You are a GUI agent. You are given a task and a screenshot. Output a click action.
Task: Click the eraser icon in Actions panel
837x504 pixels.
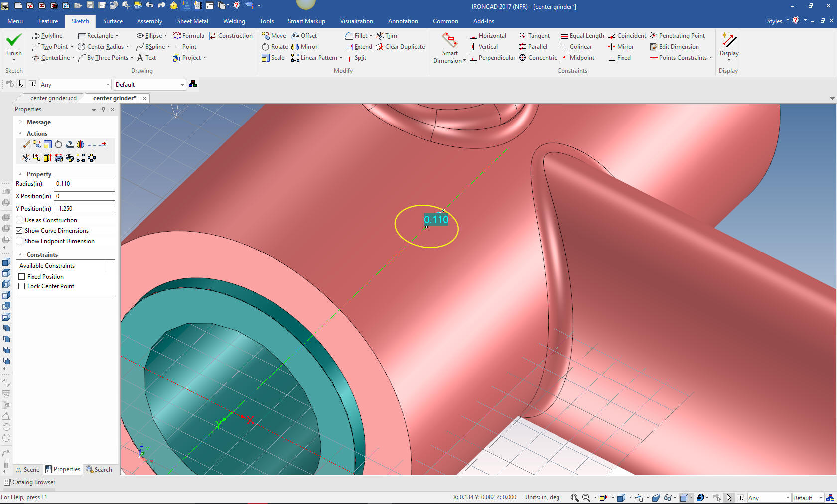(26, 145)
